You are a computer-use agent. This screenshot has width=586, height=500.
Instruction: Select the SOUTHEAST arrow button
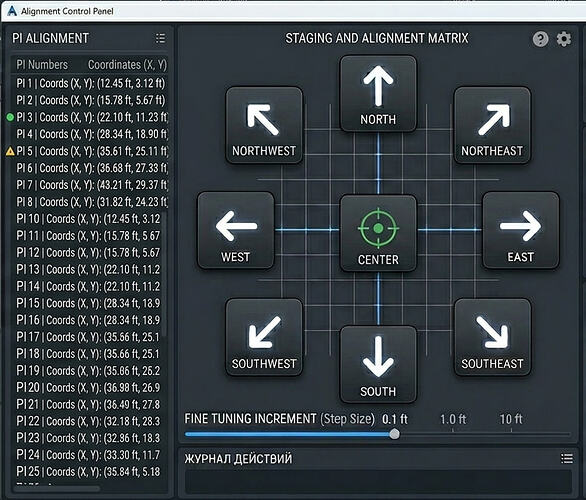pyautogui.click(x=492, y=337)
